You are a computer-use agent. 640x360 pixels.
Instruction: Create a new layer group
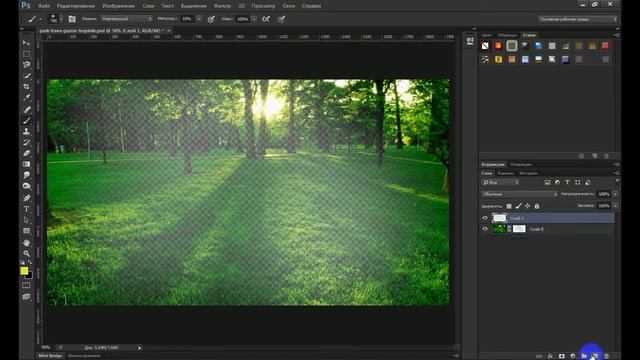tap(584, 356)
